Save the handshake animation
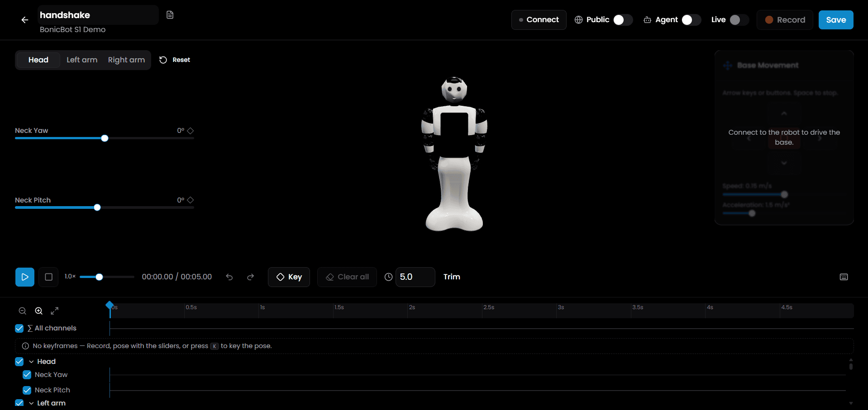Image resolution: width=868 pixels, height=410 pixels. tap(836, 20)
